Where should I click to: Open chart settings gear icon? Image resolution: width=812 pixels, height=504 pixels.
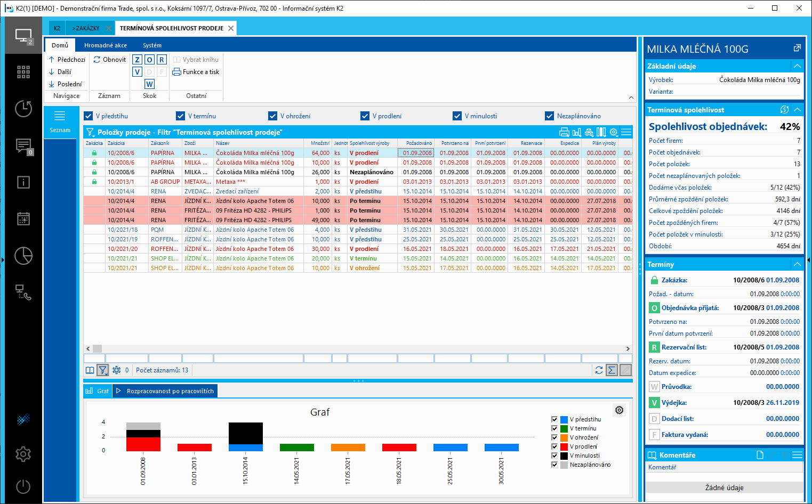[x=619, y=410]
